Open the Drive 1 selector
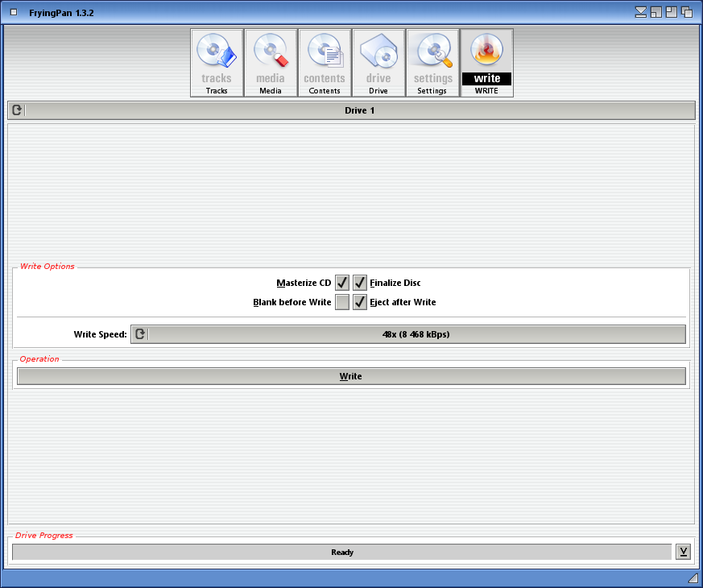Screen dimensions: 703x588 tap(359, 110)
